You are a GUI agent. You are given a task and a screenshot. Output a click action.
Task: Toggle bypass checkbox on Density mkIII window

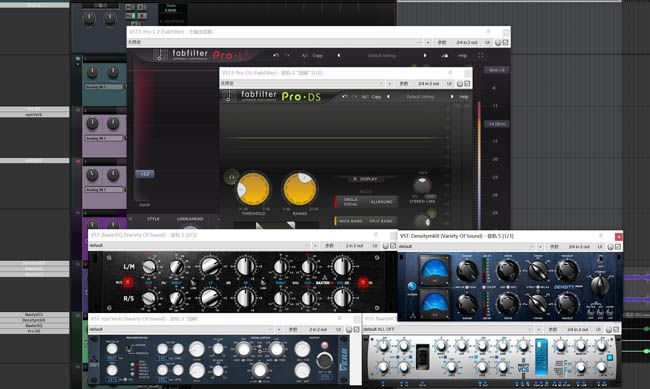pyautogui.click(x=618, y=246)
